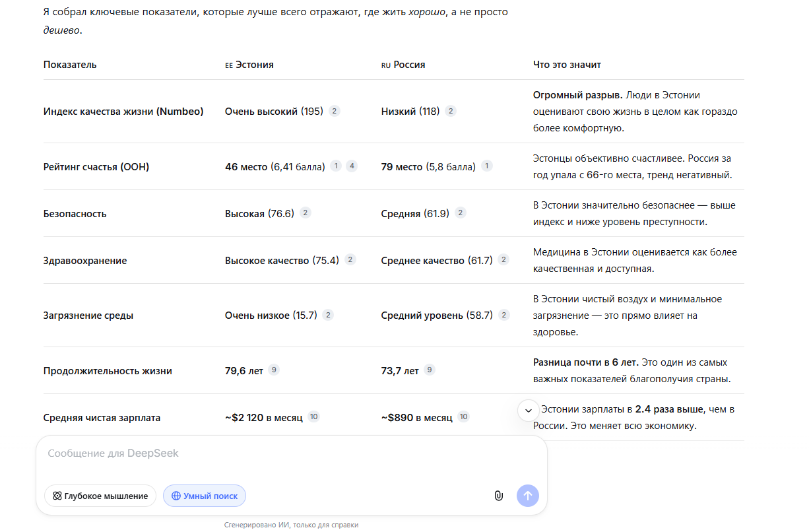Open citation 10 after ~$2 120 в месяц
The width and height of the screenshot is (809, 532).
(314, 417)
